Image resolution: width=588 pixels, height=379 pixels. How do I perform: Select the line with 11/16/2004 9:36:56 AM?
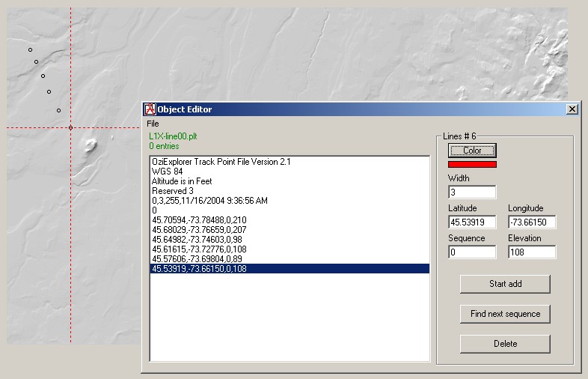click(290, 201)
